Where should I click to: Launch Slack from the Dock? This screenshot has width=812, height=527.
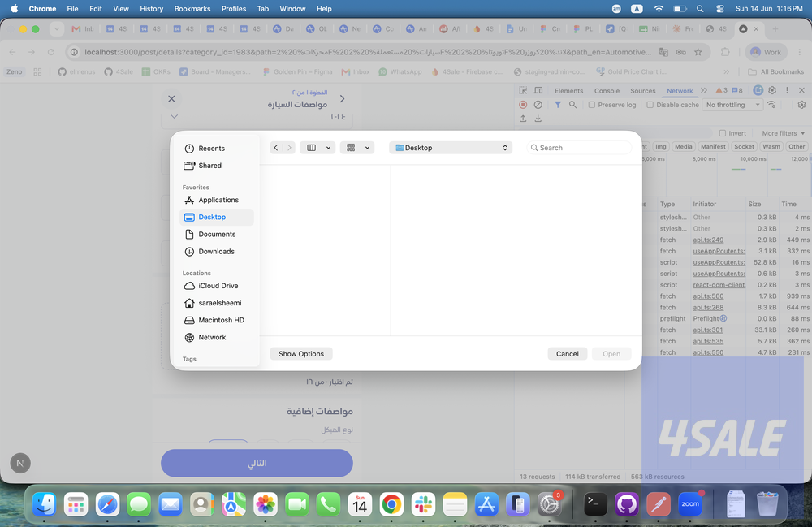pos(423,504)
